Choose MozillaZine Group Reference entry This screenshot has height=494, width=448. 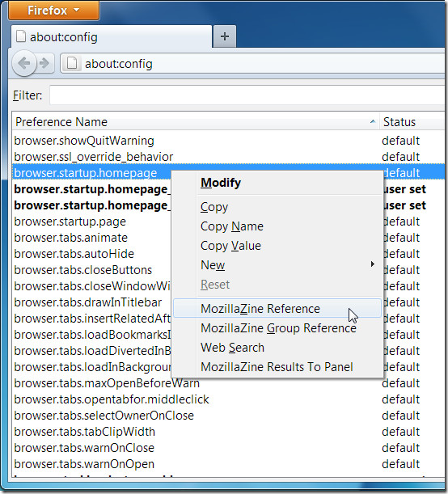pyautogui.click(x=278, y=328)
